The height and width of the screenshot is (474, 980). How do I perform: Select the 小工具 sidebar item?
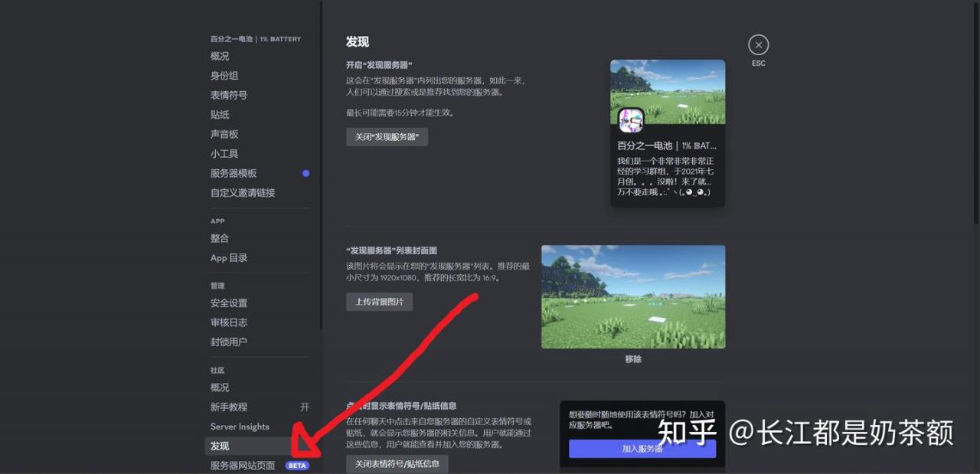point(224,154)
